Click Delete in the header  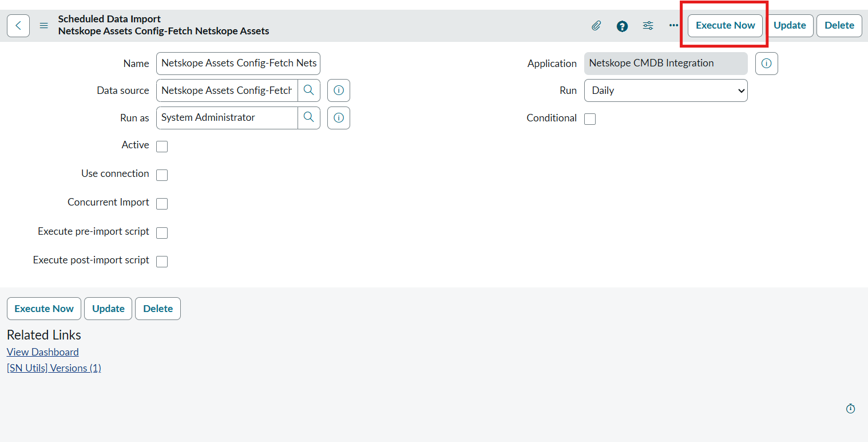839,26
